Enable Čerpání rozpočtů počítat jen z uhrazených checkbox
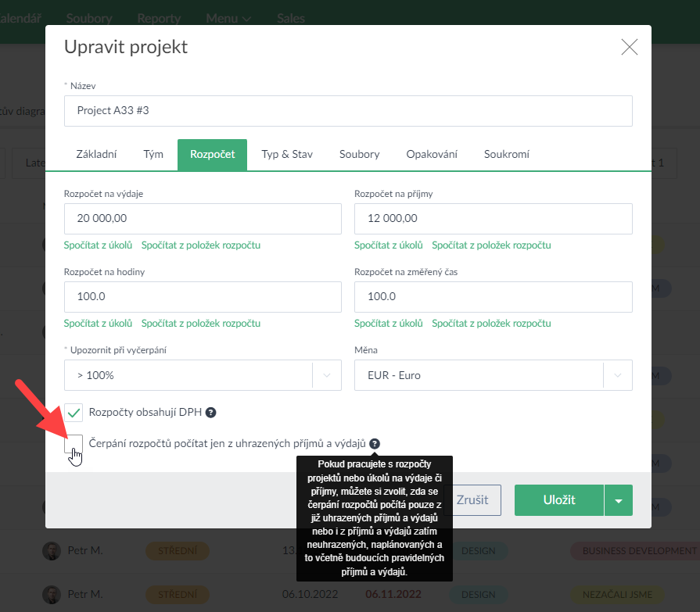Screen dimensions: 700x612 [x=74, y=444]
